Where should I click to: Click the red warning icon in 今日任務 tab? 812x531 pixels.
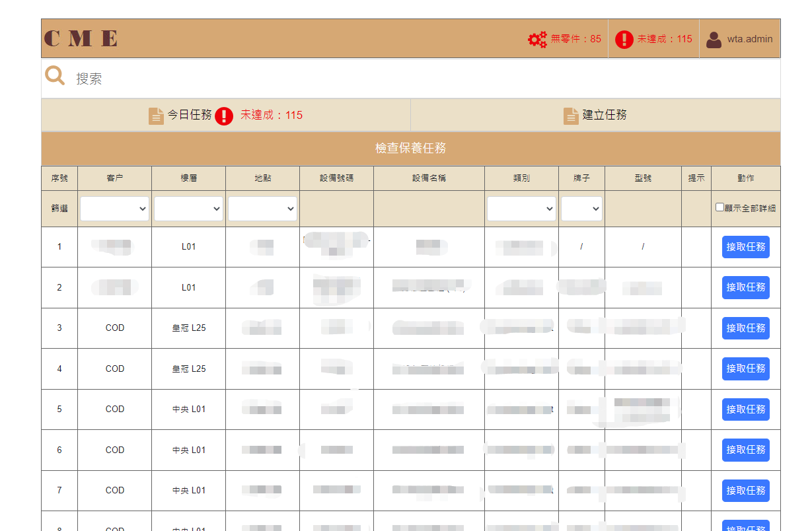click(224, 116)
